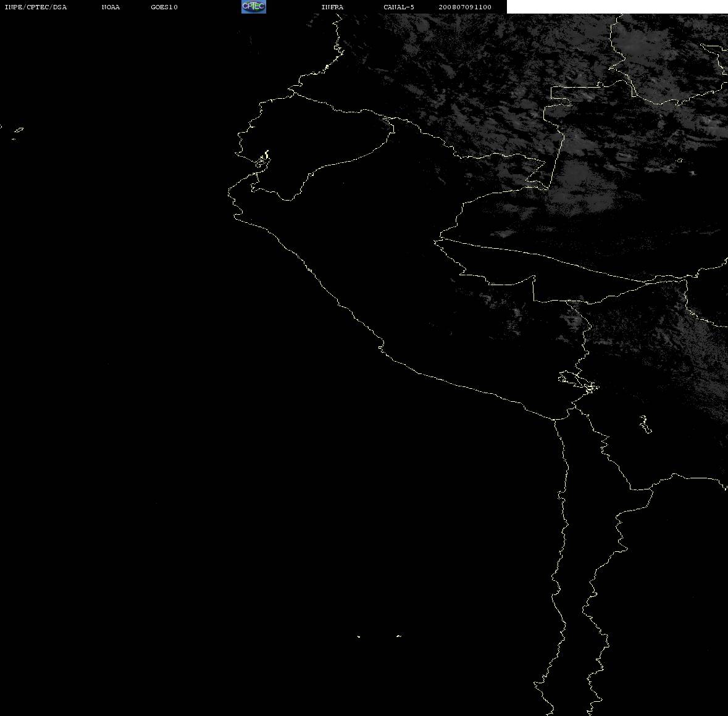Click the 200807091100 timestamp
728x716 pixels.
tap(465, 7)
